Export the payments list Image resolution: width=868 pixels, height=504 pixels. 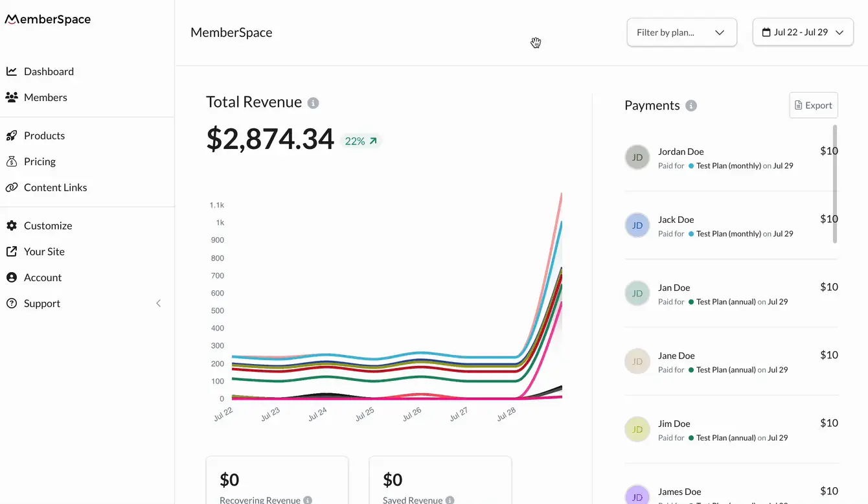coord(814,105)
